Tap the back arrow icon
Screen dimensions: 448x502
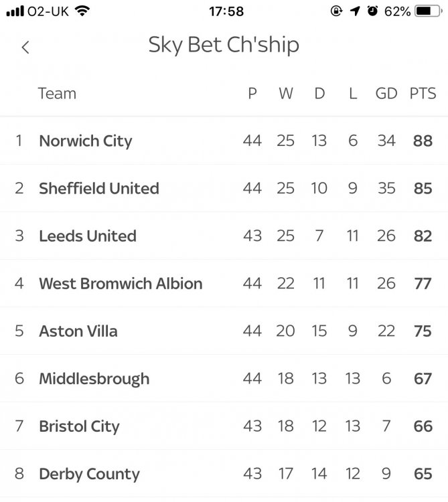click(x=25, y=48)
